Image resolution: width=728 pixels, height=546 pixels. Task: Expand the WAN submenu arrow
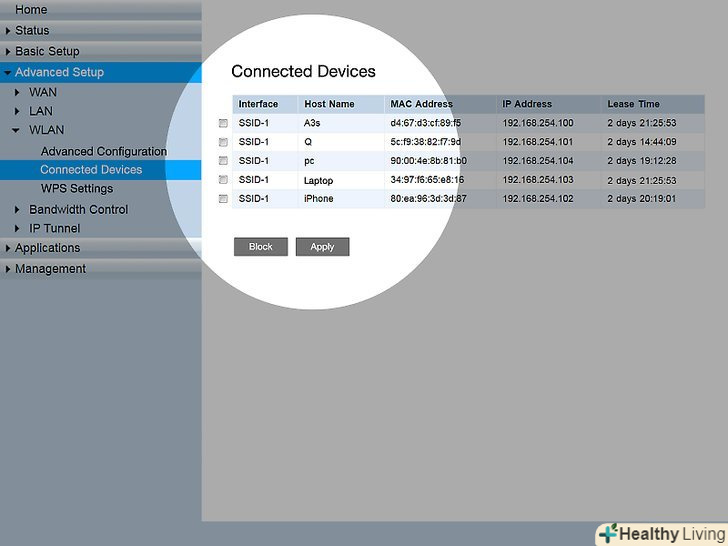[17, 93]
